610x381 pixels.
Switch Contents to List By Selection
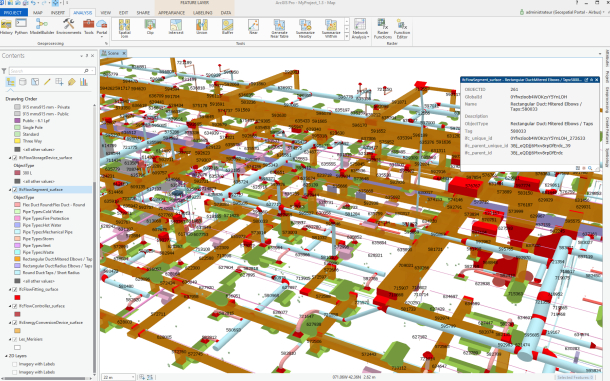coord(35,82)
